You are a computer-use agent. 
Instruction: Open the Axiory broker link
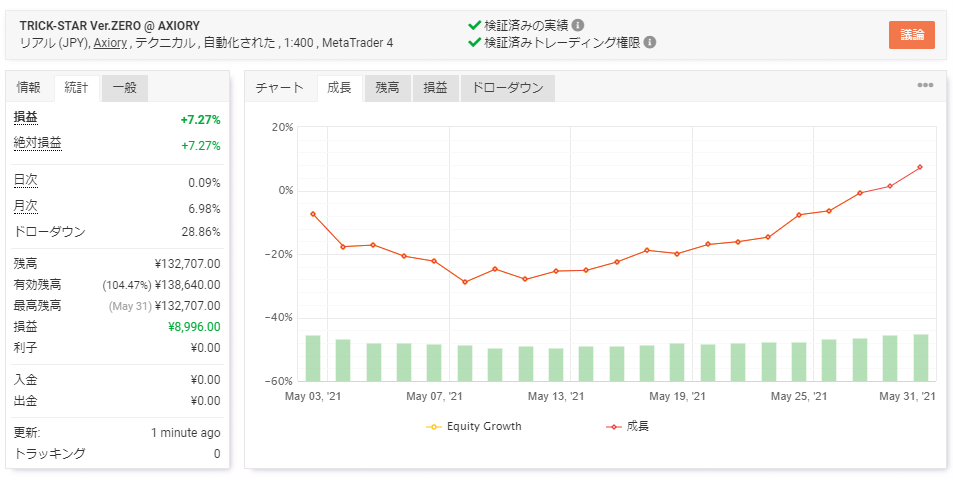click(110, 43)
